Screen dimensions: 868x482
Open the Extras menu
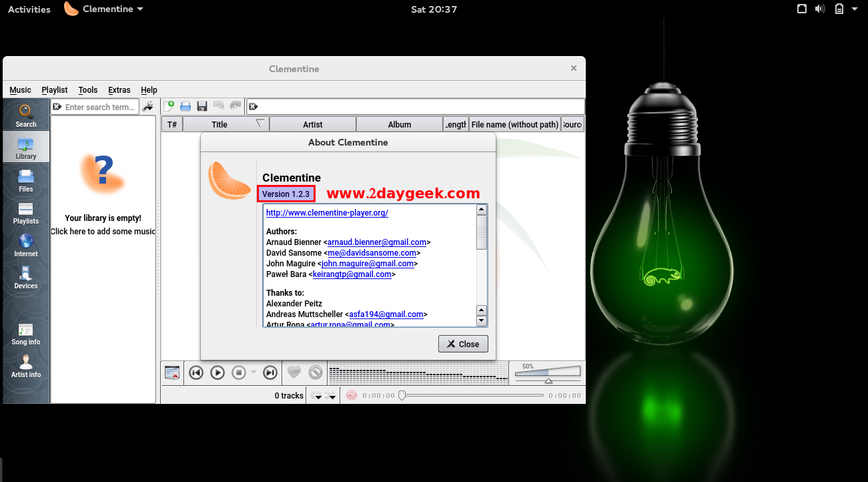click(x=119, y=90)
